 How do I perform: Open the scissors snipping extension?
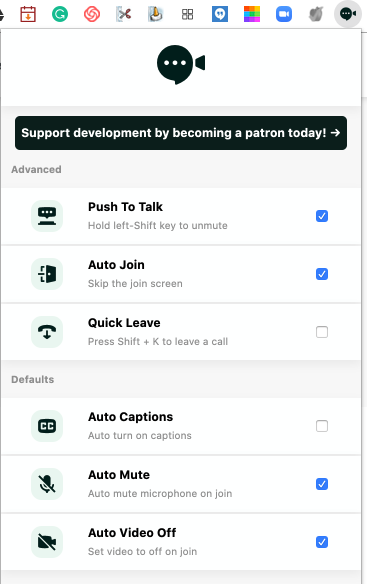tap(124, 15)
